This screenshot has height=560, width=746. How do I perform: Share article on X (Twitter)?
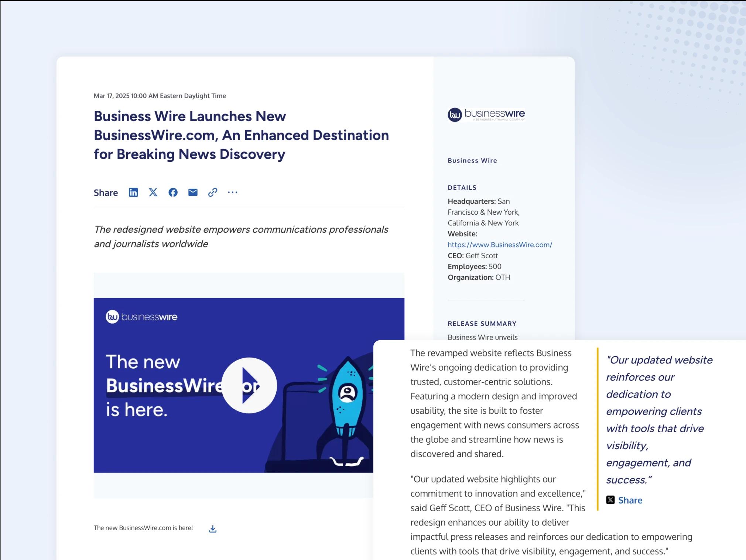tap(153, 192)
